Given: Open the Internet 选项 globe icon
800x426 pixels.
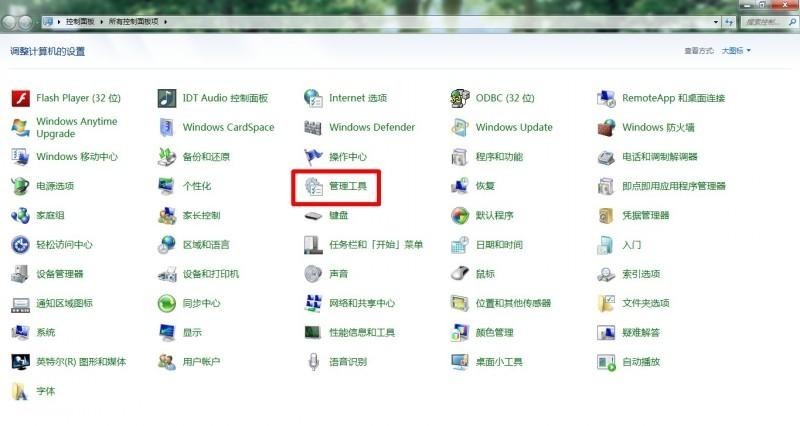Looking at the screenshot, I should (313, 98).
